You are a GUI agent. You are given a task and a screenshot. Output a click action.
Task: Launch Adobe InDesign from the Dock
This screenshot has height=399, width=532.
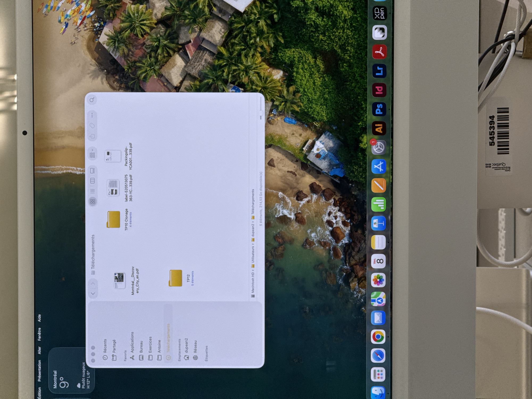[379, 90]
